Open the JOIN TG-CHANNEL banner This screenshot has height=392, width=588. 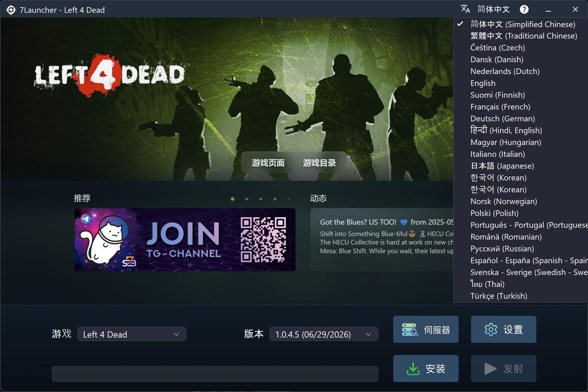[185, 240]
